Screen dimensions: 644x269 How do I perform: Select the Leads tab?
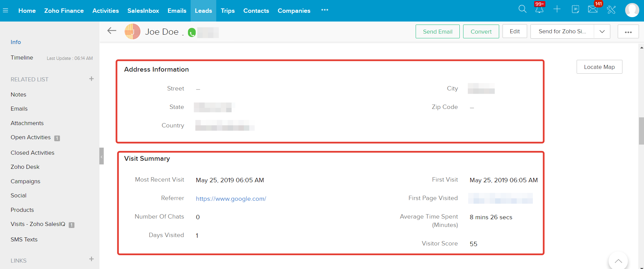(203, 11)
